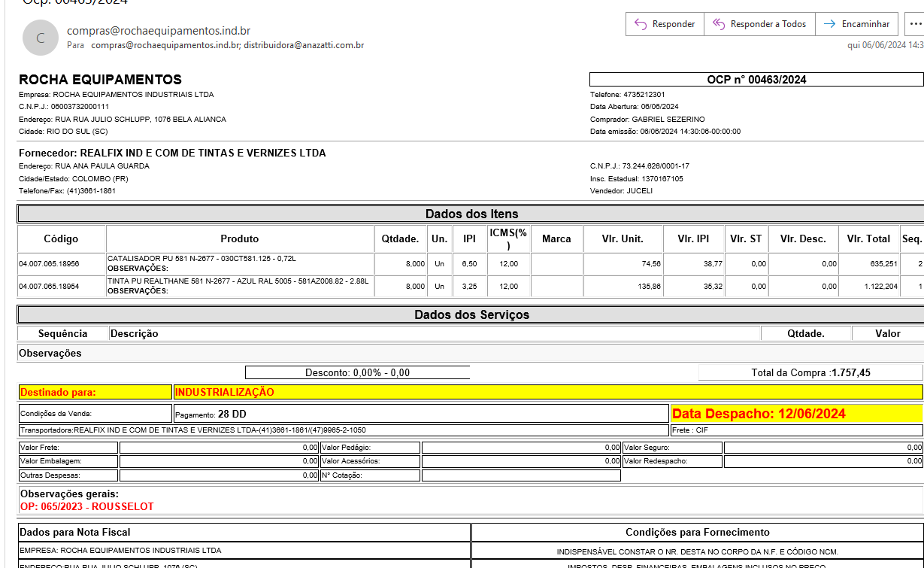Select recipient distribuidora@anazatti.com.br
The height and width of the screenshot is (568, 924).
pyautogui.click(x=304, y=45)
